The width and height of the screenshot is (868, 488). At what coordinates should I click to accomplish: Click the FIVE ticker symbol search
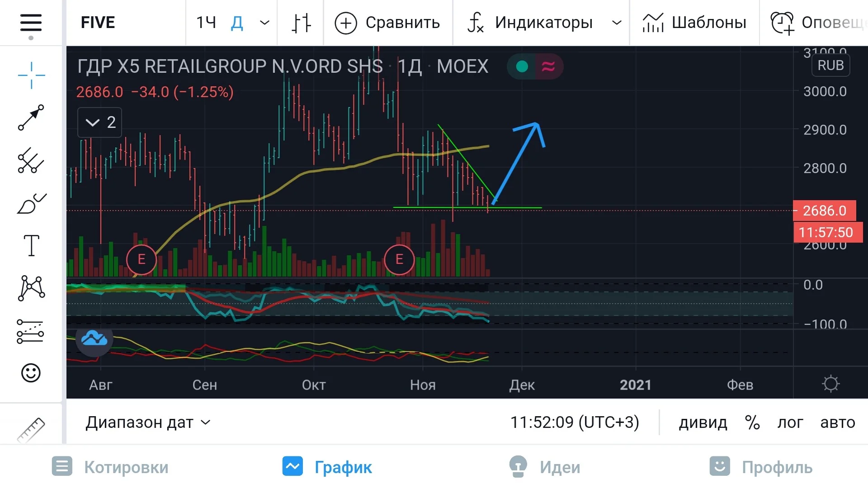(x=98, y=23)
